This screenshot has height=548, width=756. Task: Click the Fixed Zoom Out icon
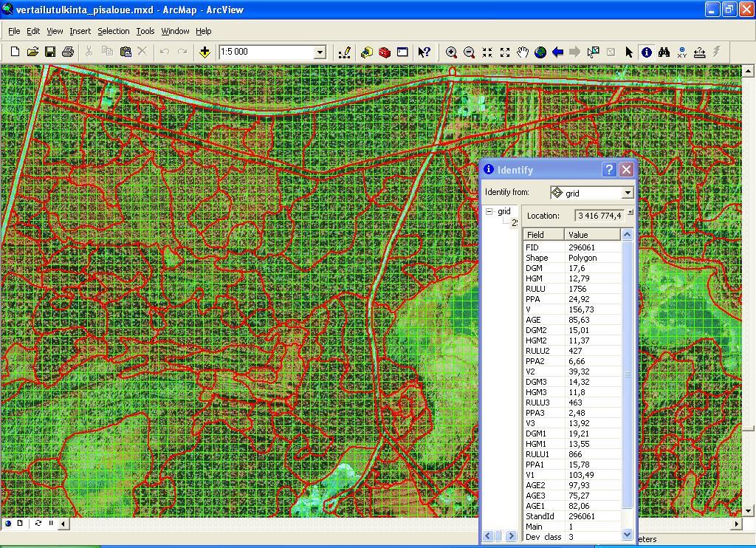[x=505, y=52]
